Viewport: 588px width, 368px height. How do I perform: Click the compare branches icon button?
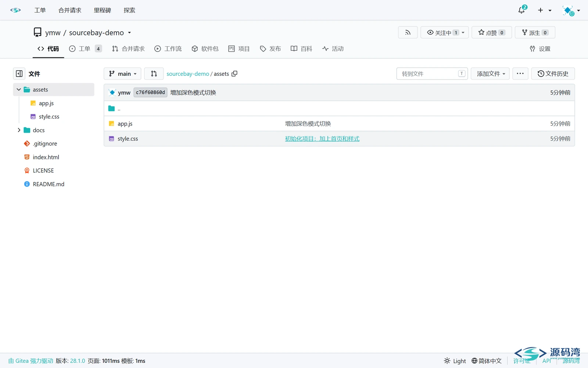coord(154,74)
